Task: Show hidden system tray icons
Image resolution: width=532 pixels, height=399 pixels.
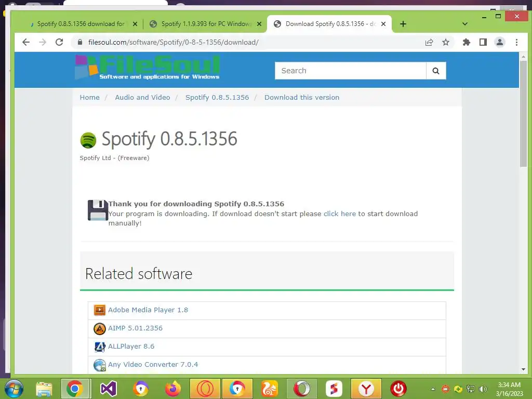Action: (433, 389)
